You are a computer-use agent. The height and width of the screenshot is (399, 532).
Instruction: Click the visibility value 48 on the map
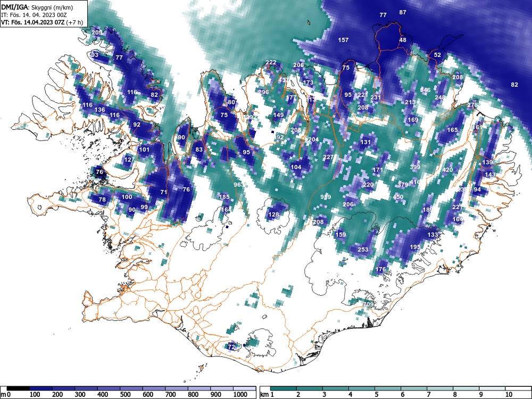click(403, 40)
